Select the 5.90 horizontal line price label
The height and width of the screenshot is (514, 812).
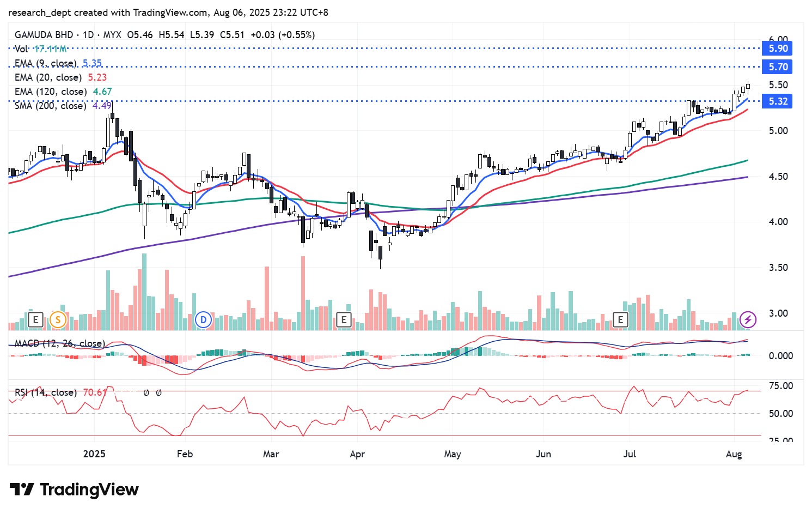[x=778, y=49]
